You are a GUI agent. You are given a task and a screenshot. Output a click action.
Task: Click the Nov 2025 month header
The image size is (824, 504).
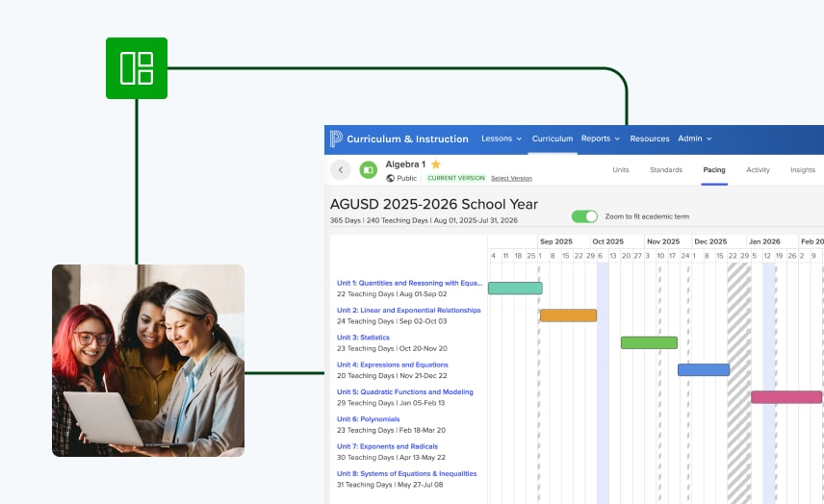[x=663, y=241]
